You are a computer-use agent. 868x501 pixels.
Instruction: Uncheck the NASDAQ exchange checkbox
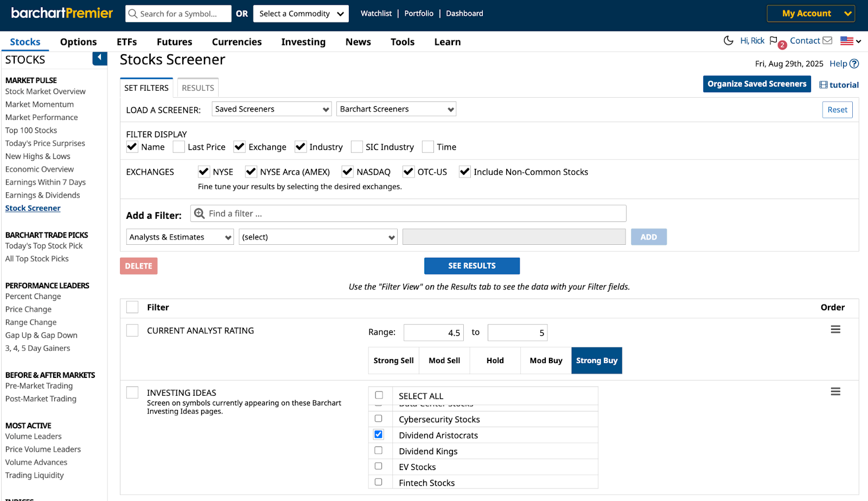click(347, 172)
